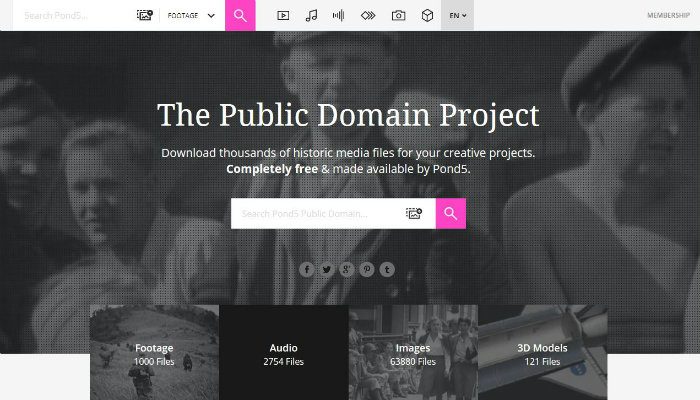Screen dimensions: 700x400
Task: Click the visual search icon in top bar
Action: tap(145, 15)
